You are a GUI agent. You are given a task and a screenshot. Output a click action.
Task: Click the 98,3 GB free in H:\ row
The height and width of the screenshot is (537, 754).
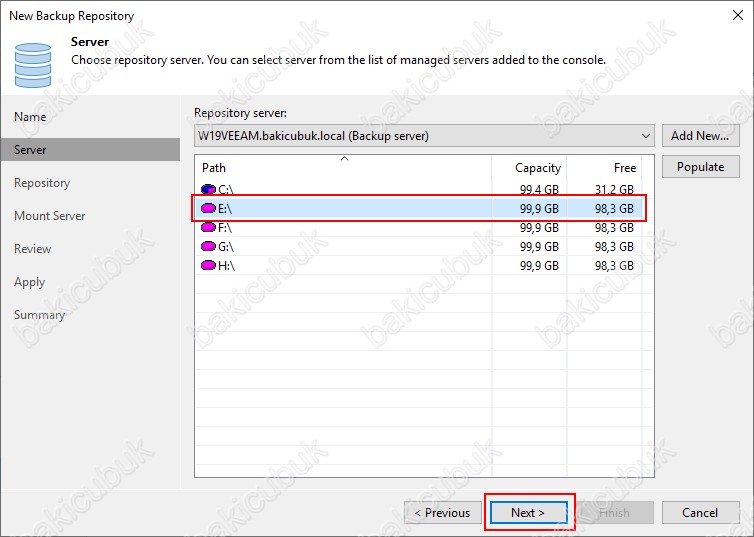point(614,265)
